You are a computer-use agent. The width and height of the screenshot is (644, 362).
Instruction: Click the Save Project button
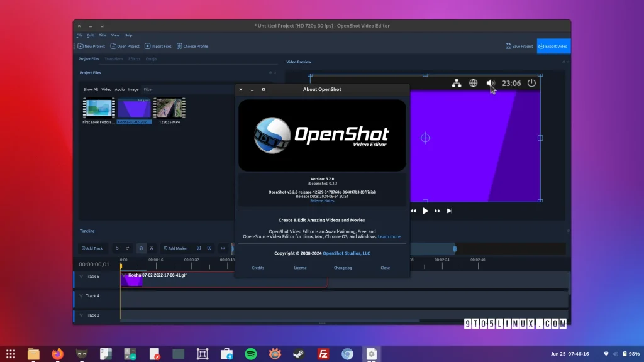(519, 46)
